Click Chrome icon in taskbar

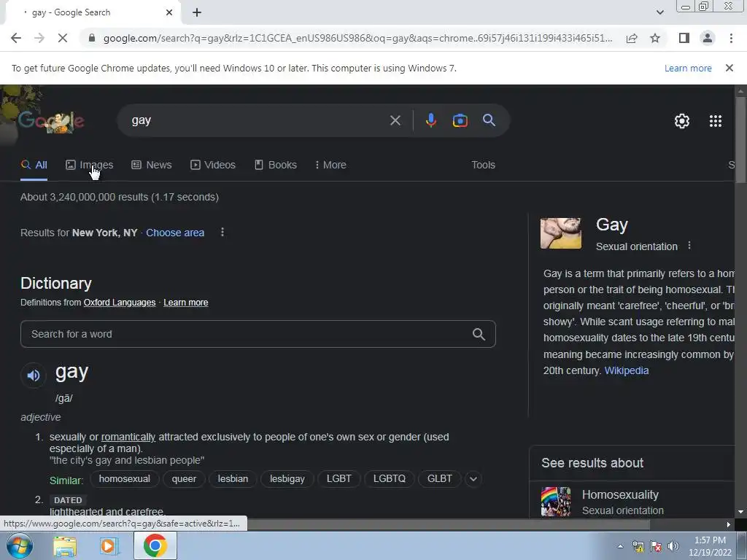(155, 545)
